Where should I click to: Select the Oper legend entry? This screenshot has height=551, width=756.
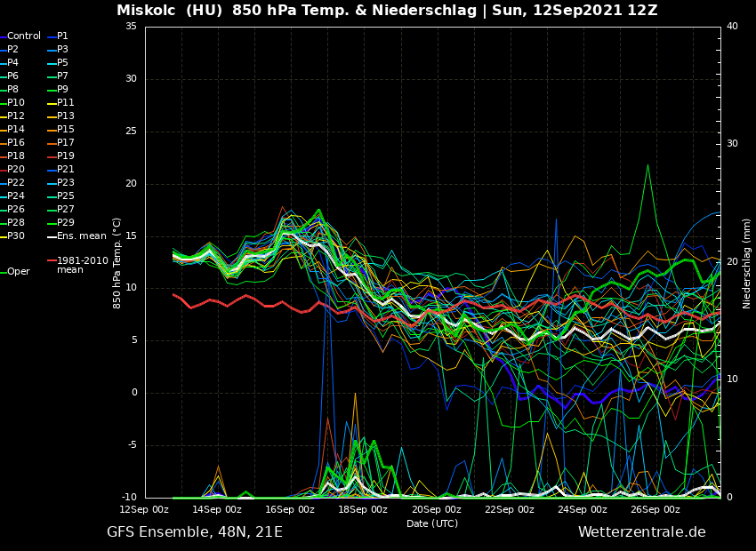[x=19, y=272]
